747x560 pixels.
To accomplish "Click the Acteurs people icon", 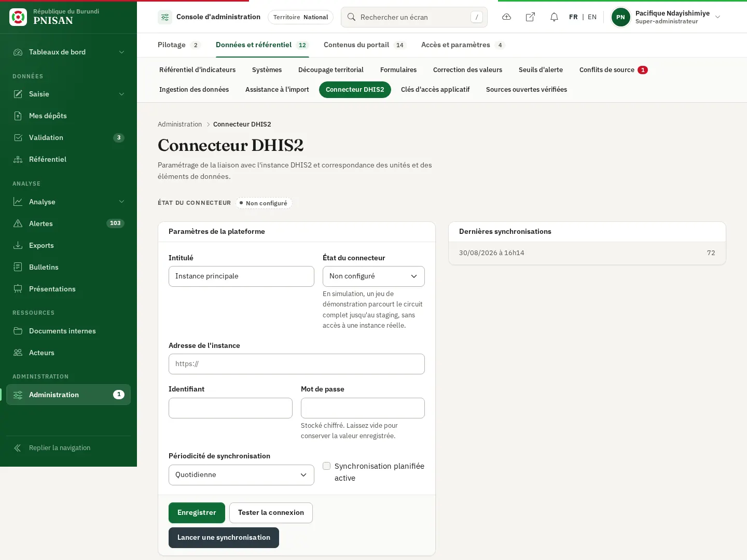I will click(18, 353).
